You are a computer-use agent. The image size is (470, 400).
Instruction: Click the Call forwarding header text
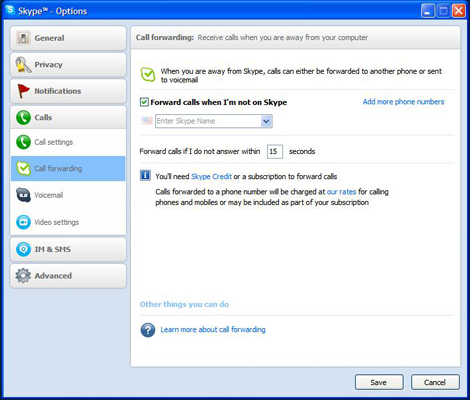click(165, 37)
